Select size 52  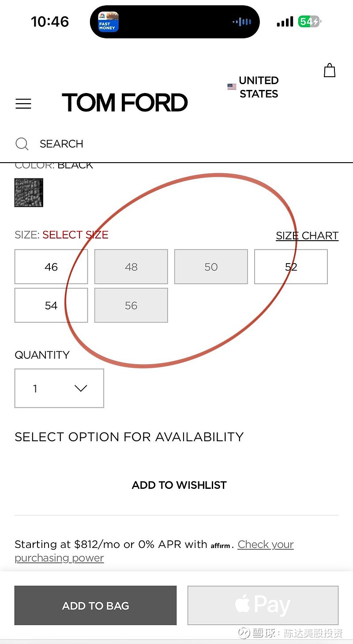[x=291, y=267]
